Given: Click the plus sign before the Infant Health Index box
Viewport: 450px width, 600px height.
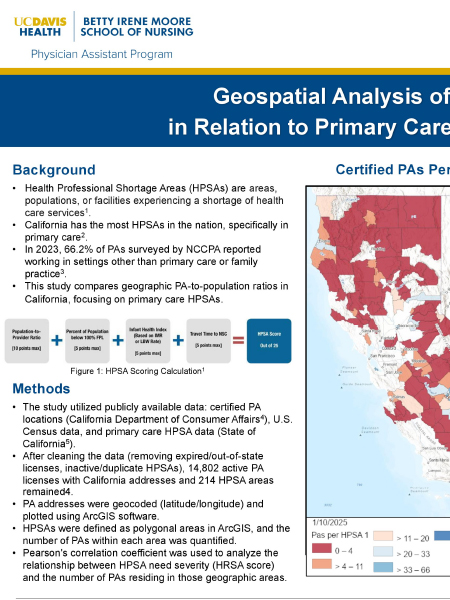Looking at the screenshot, I should coord(118,340).
